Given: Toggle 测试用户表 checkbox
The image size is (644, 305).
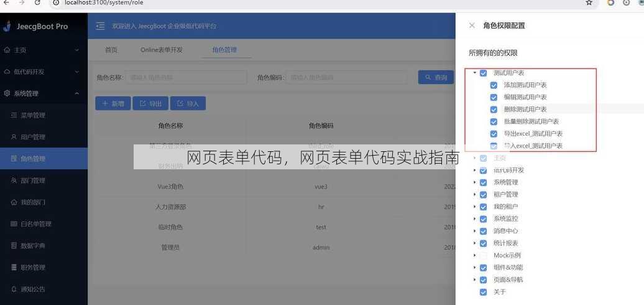Looking at the screenshot, I should coord(484,73).
